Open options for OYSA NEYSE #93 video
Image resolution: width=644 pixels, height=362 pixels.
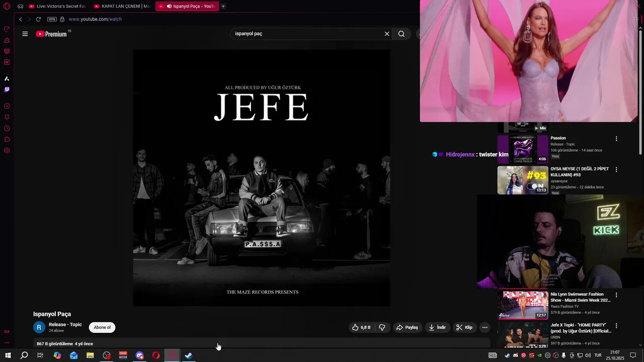[x=616, y=169]
